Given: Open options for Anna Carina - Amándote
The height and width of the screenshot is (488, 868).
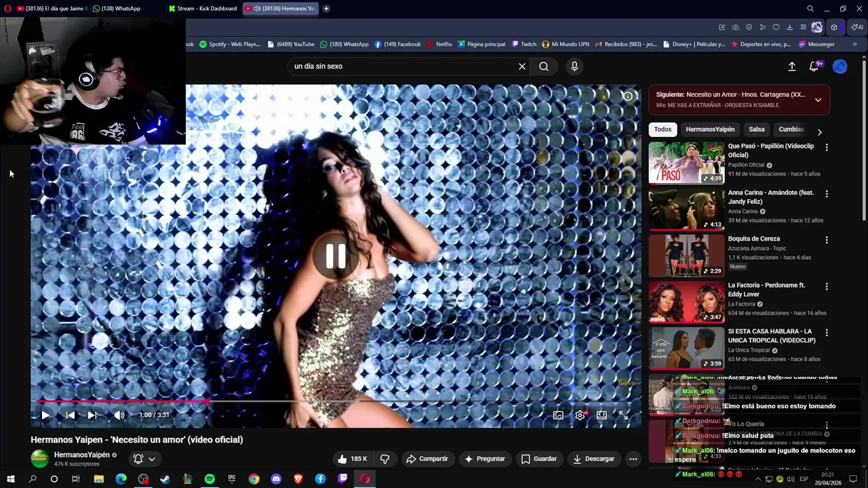Looking at the screenshot, I should click(x=826, y=193).
